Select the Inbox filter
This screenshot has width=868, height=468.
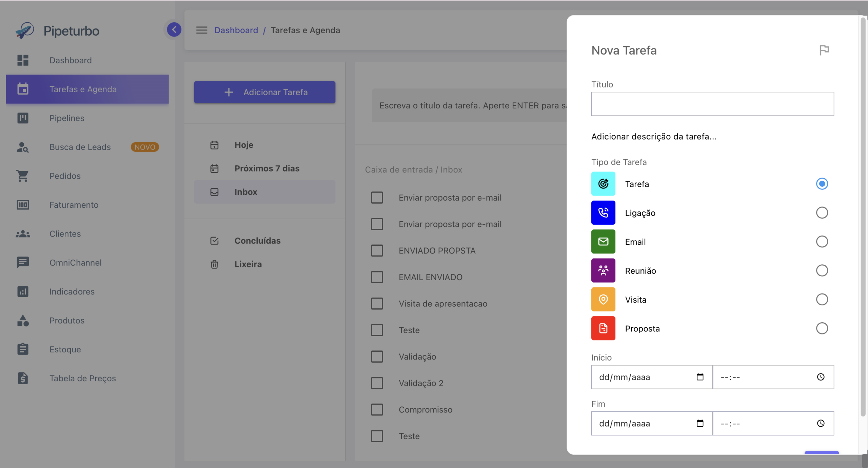[x=264, y=192]
